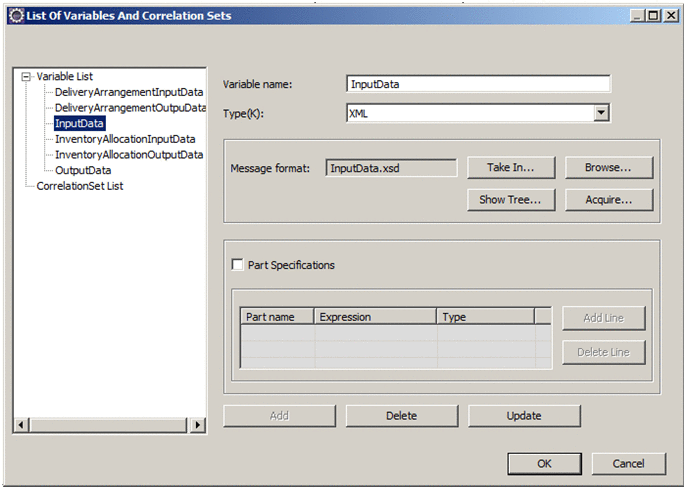Click into the Variable name field
The image size is (687, 491).
[x=477, y=85]
